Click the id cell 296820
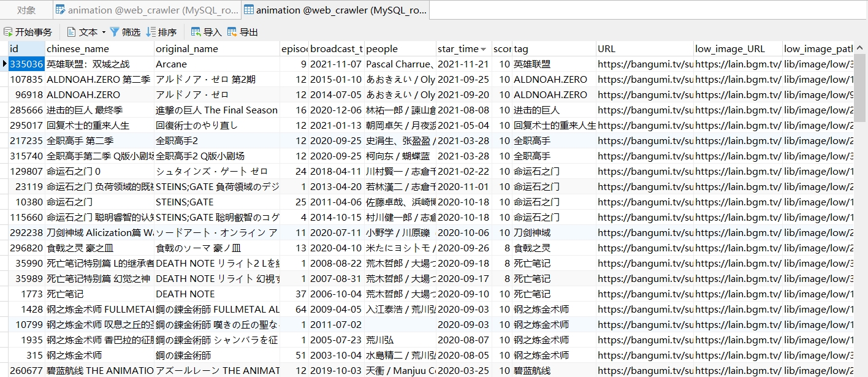Image resolution: width=868 pixels, height=377 pixels. tap(27, 248)
